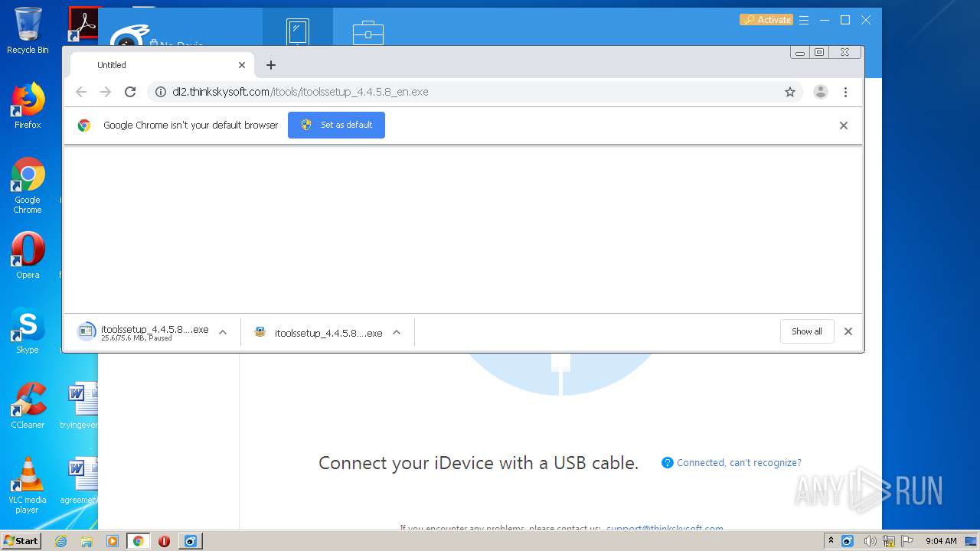Open iTools tray icon

pos(848,541)
